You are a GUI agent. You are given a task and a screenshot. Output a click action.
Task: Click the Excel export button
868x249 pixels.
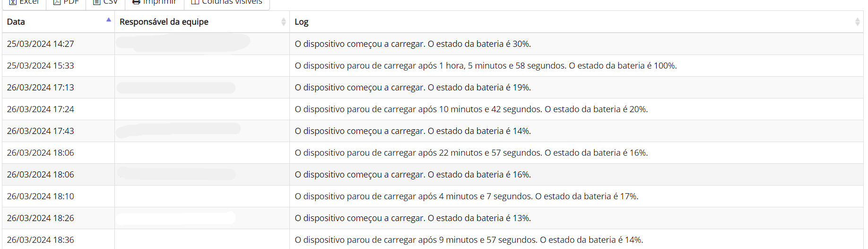24,2
